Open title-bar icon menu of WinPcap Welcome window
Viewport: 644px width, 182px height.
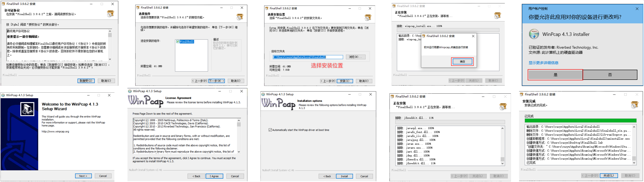[x=3, y=95]
